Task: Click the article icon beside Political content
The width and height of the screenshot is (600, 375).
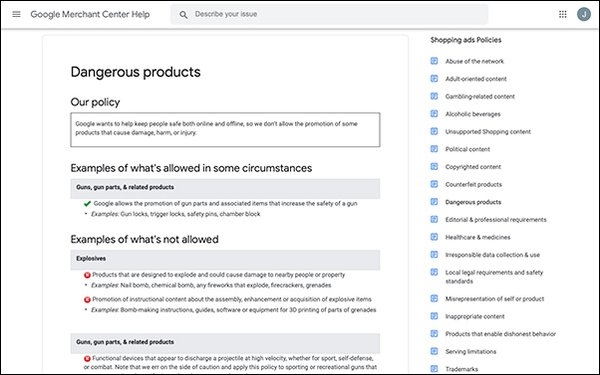Action: 434,149
